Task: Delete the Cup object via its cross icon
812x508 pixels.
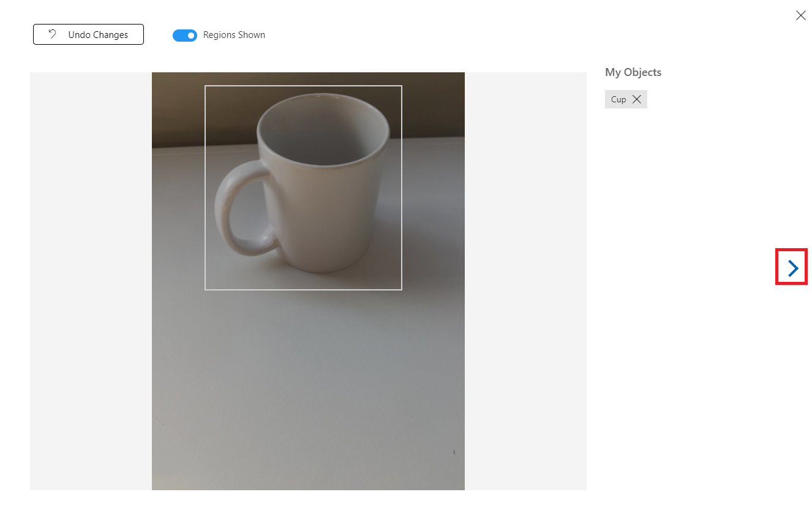Action: point(637,99)
